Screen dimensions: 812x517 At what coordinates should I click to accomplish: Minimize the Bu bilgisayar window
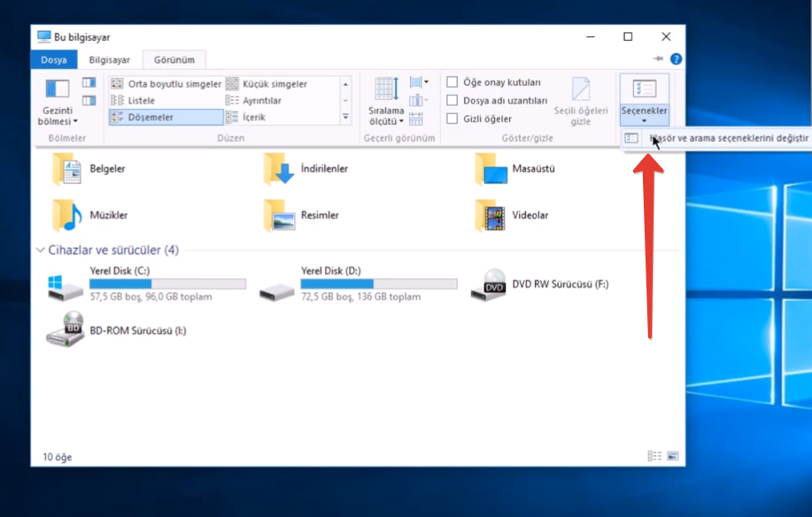pyautogui.click(x=591, y=37)
